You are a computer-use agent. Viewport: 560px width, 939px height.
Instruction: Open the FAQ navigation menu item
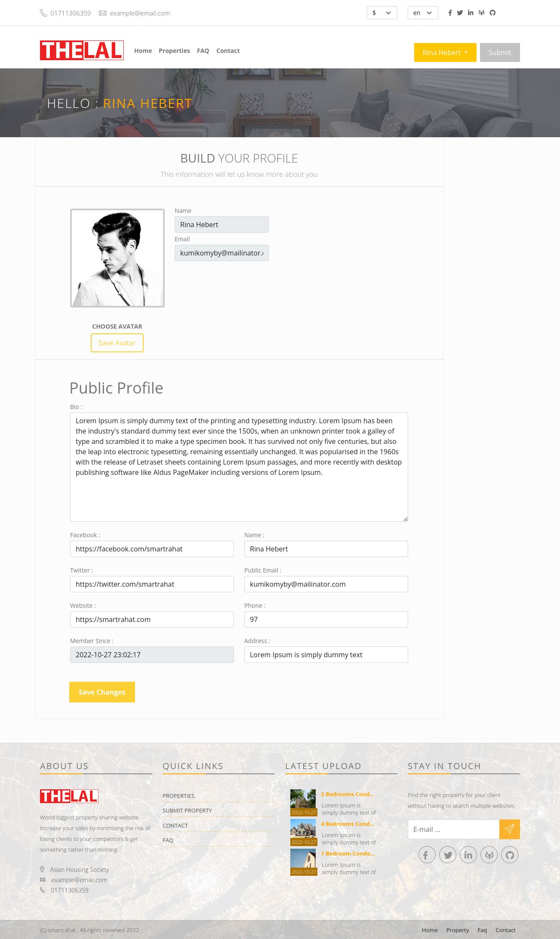point(203,51)
